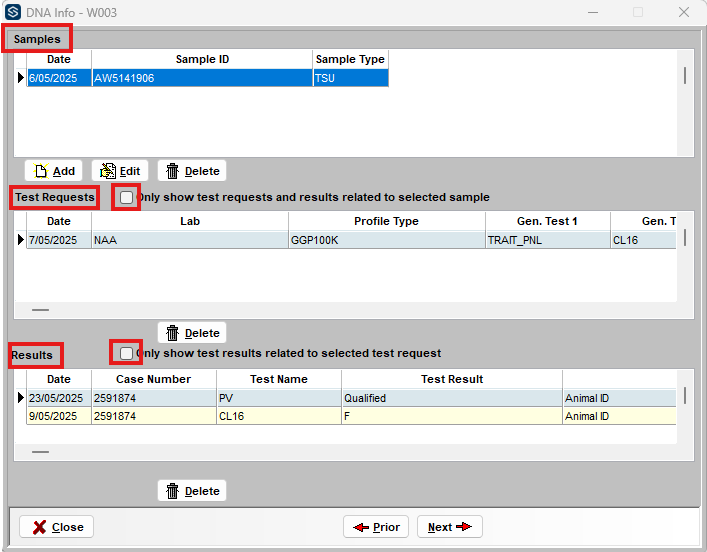Select sample row AW5141906

coord(200,78)
